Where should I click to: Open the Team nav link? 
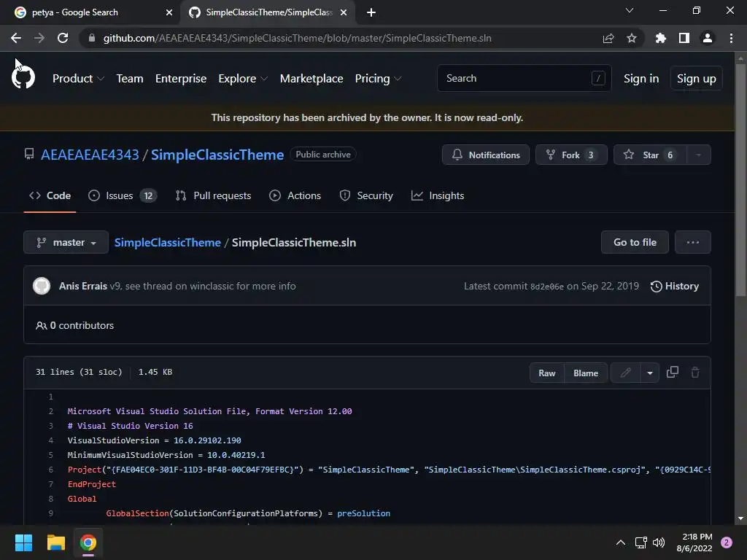coord(130,79)
